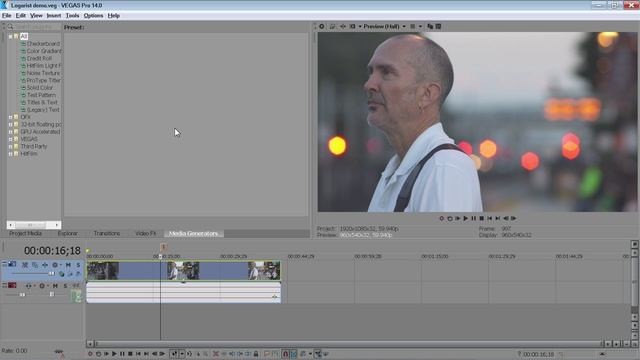This screenshot has height=360, width=640.
Task: Expand the HitFilm folder
Action: [11, 154]
